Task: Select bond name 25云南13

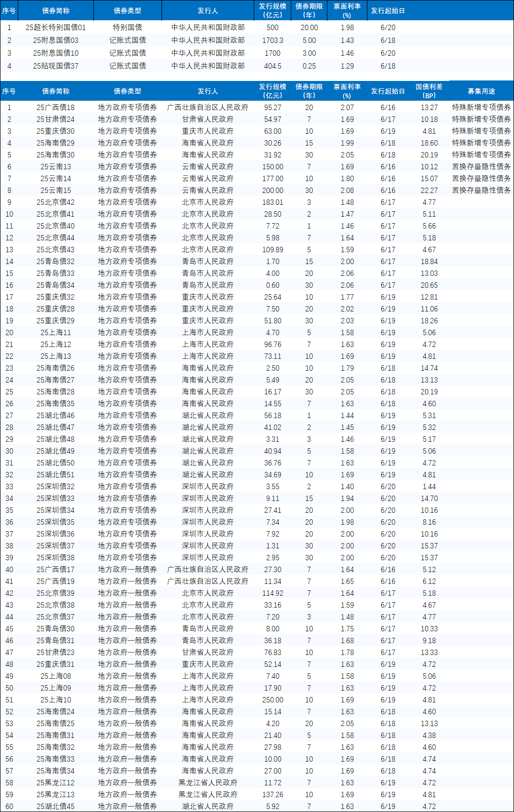Action: point(56,167)
